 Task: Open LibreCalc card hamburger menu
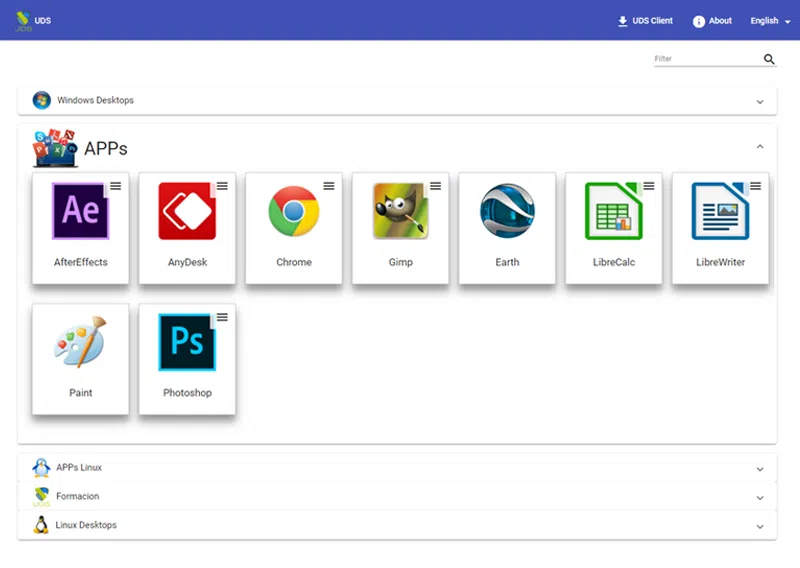tap(649, 186)
